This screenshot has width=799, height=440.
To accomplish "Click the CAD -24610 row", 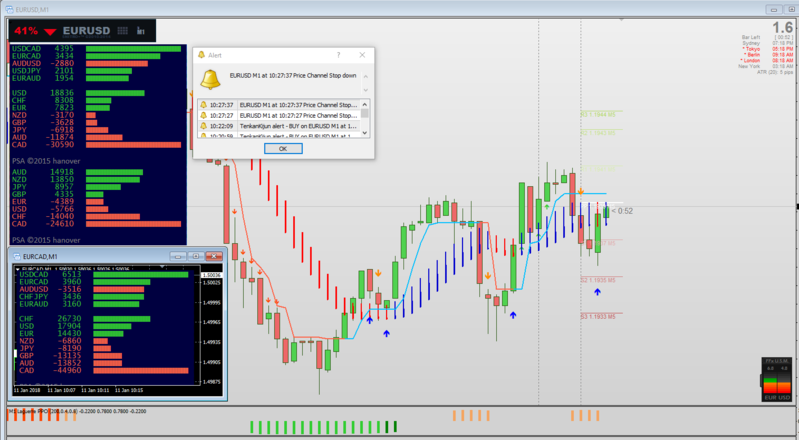I will [96, 223].
